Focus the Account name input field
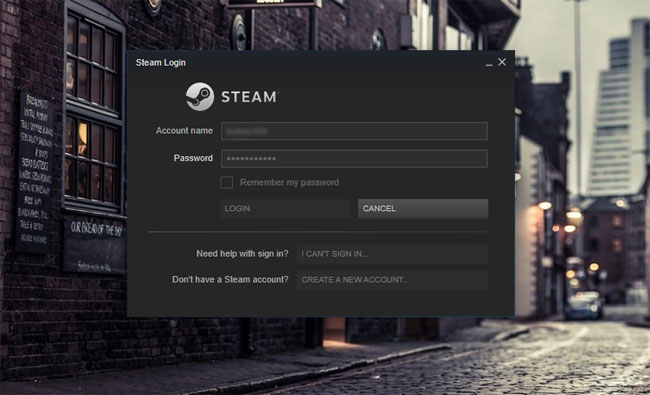Screen dimensions: 650x395 pyautogui.click(x=354, y=131)
